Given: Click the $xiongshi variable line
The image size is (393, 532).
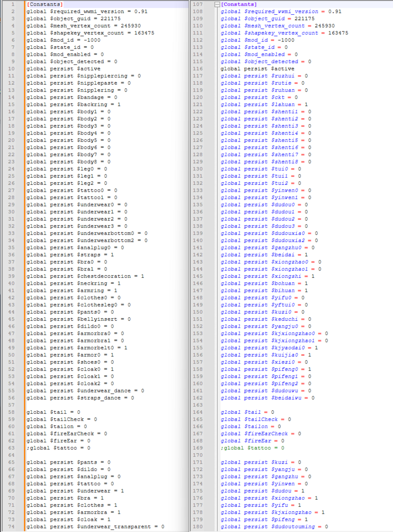Looking at the screenshot, I should click(267, 276).
